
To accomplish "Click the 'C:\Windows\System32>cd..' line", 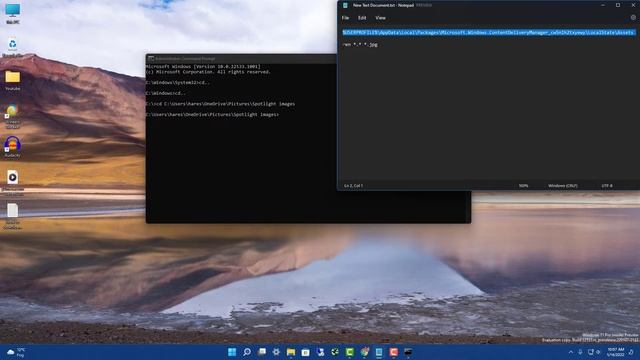I will [178, 82].
